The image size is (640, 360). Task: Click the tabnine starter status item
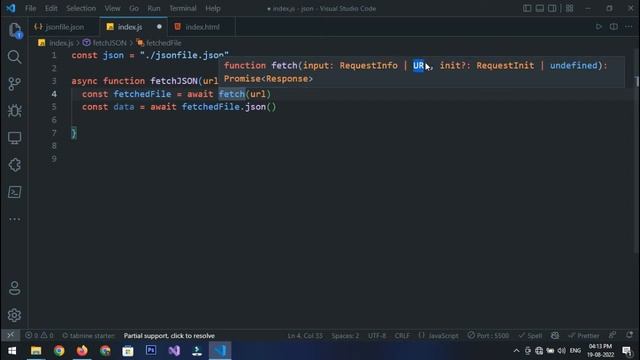pyautogui.click(x=89, y=336)
